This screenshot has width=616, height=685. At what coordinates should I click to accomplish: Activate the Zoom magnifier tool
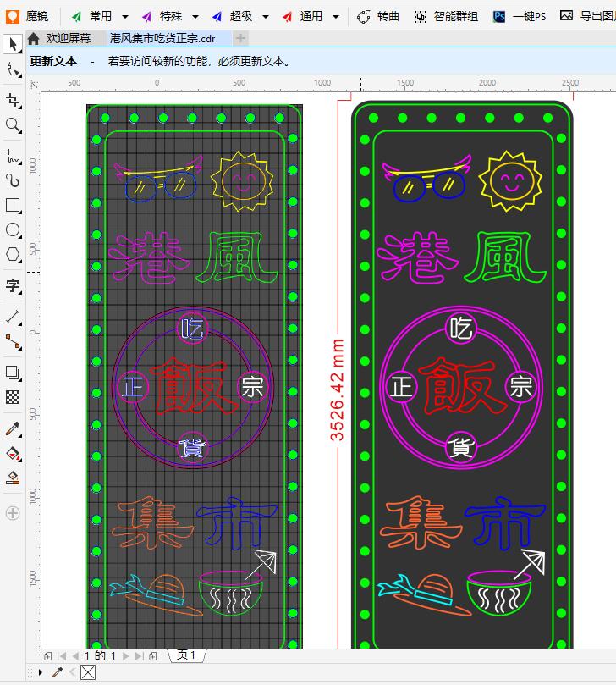[x=13, y=125]
